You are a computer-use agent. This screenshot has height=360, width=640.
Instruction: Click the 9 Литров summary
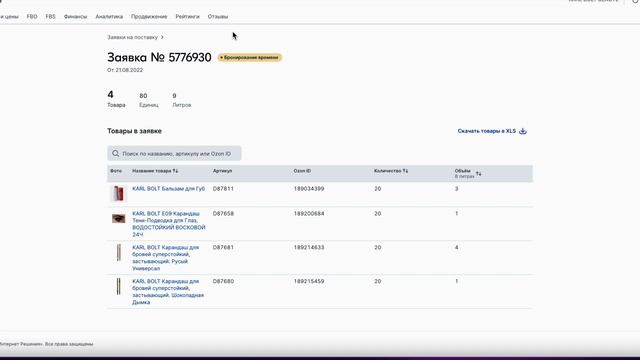point(182,100)
